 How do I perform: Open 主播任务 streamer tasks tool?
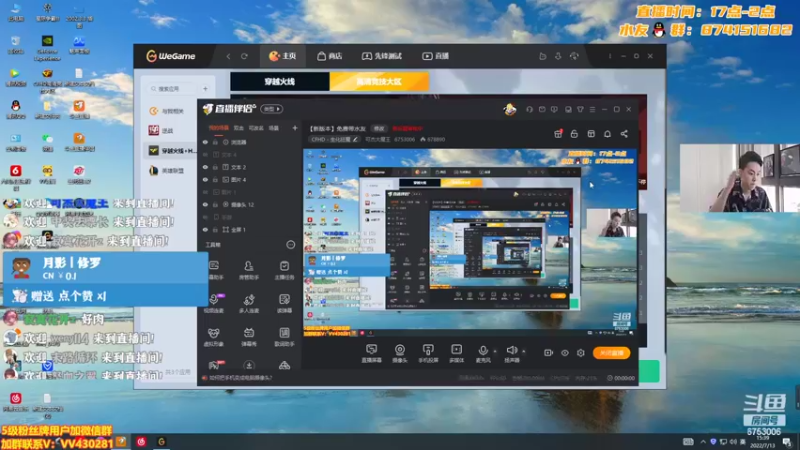coord(284,270)
